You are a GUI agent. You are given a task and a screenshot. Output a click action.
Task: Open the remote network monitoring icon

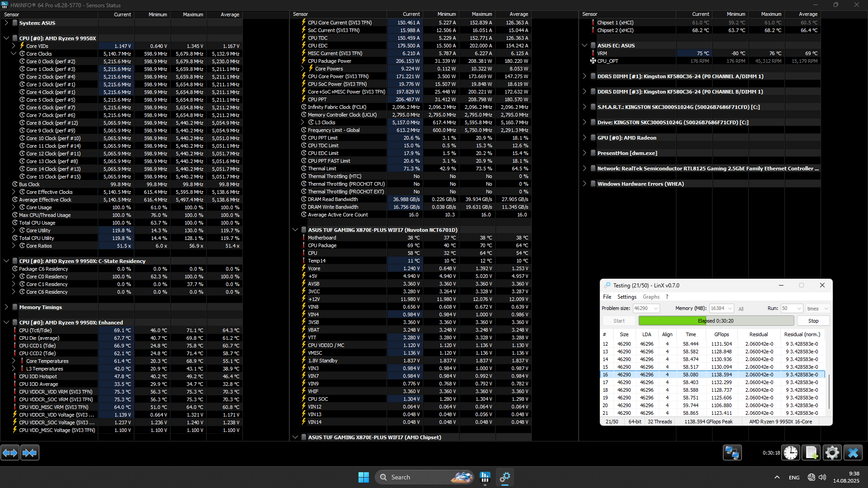732,453
